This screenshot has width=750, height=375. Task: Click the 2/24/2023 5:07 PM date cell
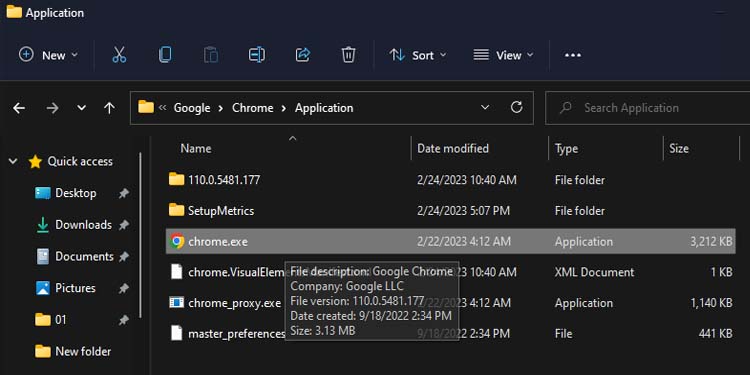point(463,211)
